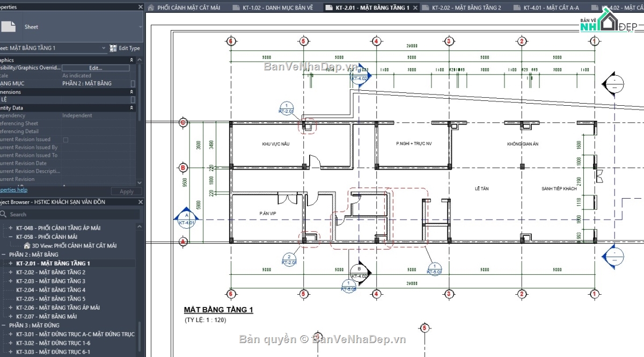Expand the KT-2.02 - MẶT BẰNG TẦNG 2 tree node
This screenshot has height=357, width=644.
[x=11, y=272]
